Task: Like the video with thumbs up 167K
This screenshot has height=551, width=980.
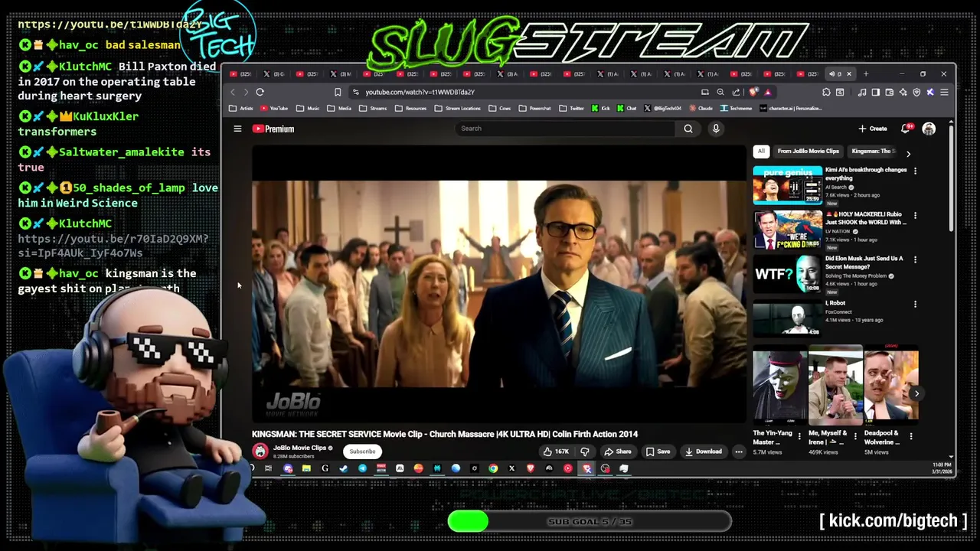Action: [557, 452]
